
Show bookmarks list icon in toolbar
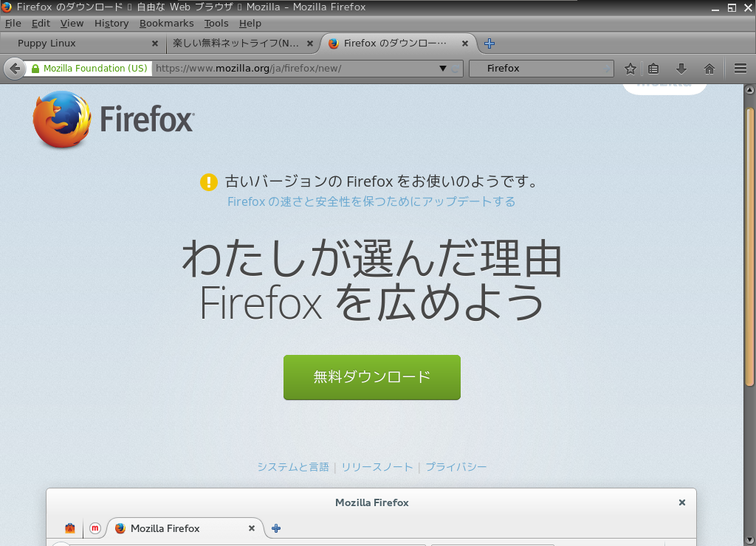click(x=653, y=69)
